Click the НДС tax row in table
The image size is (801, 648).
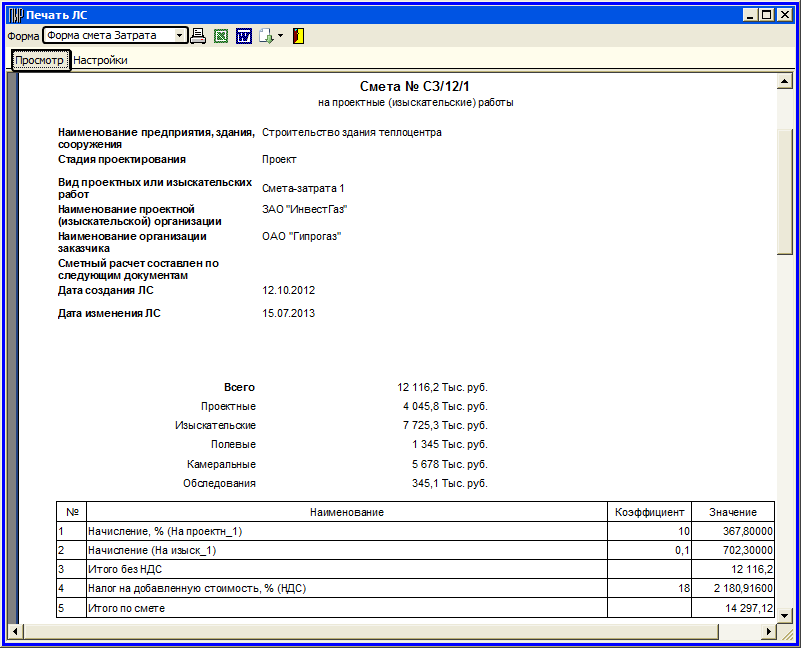(346, 589)
